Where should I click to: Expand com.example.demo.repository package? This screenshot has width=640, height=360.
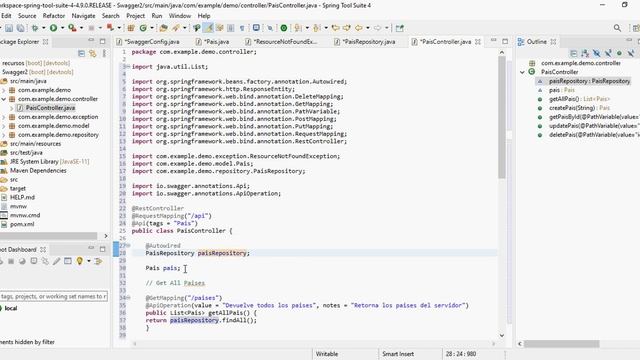pos(4,135)
